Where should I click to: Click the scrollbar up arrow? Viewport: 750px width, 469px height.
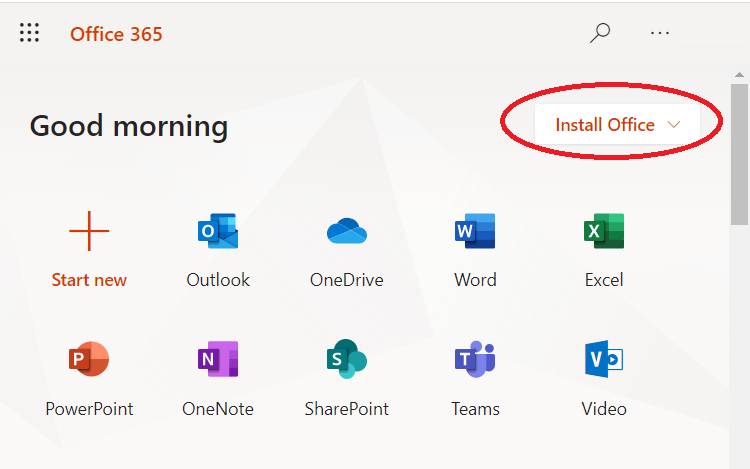pyautogui.click(x=739, y=75)
